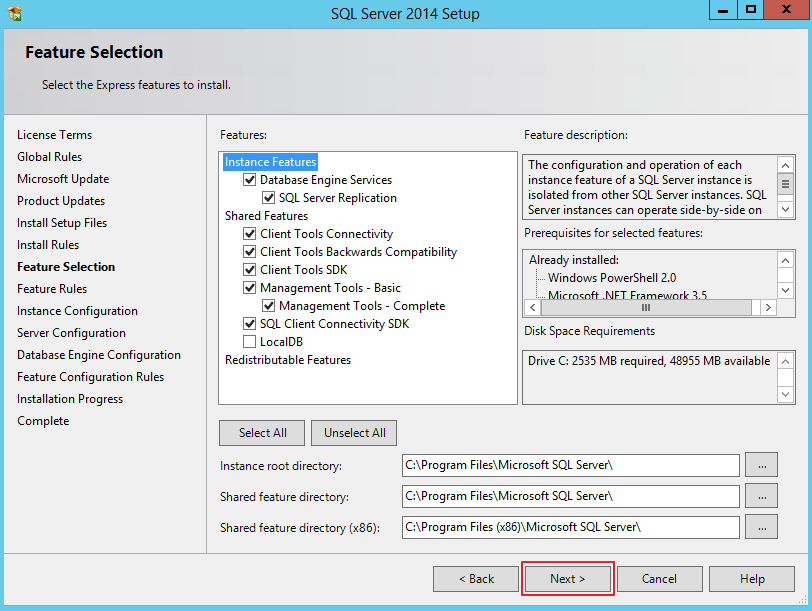The image size is (812, 611).
Task: Uncheck Management Tools - Complete
Action: pyautogui.click(x=268, y=306)
